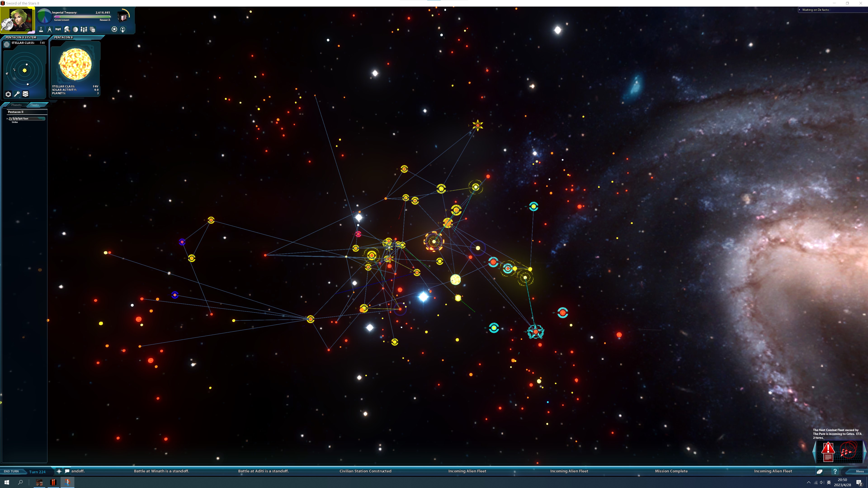
Task: Open the Civilian Station Constructed news item
Action: click(365, 471)
